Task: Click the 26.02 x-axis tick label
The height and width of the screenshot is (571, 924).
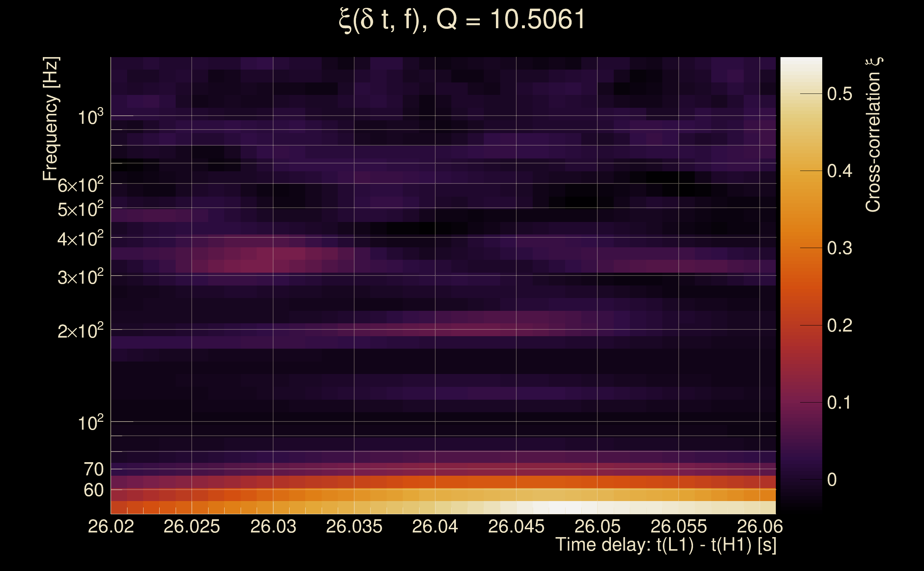Action: point(111,526)
